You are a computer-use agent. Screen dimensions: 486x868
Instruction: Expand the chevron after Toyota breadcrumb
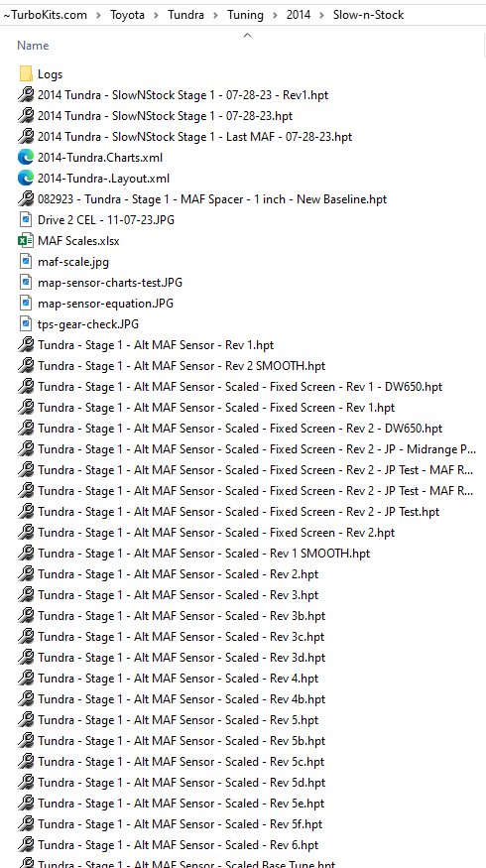(x=156, y=15)
